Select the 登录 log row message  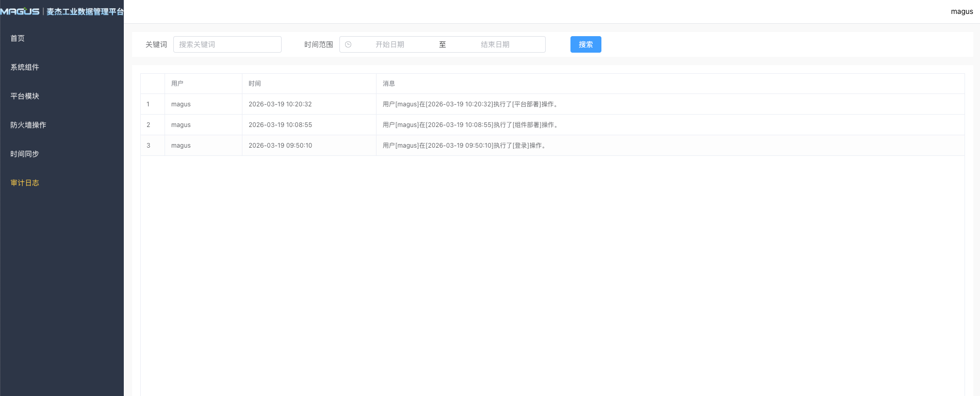[464, 146]
